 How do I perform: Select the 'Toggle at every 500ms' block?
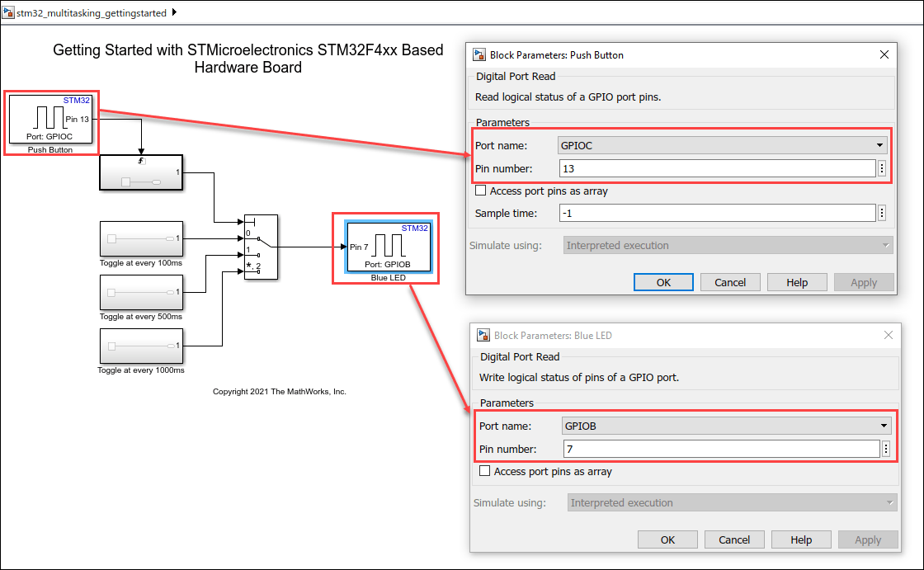click(141, 292)
